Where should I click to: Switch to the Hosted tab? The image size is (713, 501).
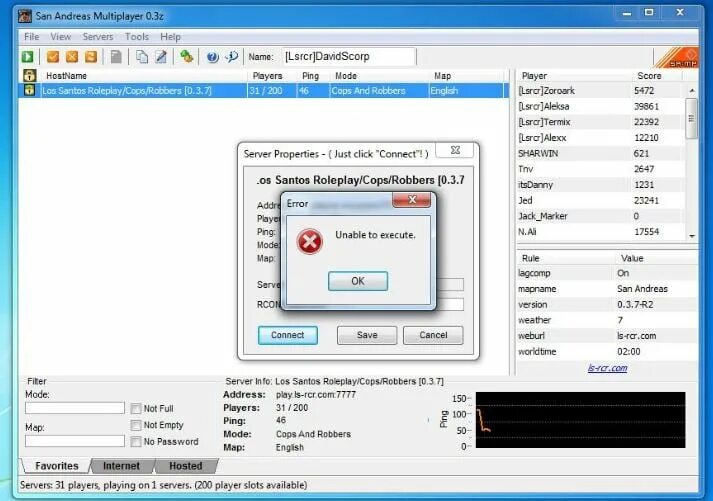tap(186, 466)
